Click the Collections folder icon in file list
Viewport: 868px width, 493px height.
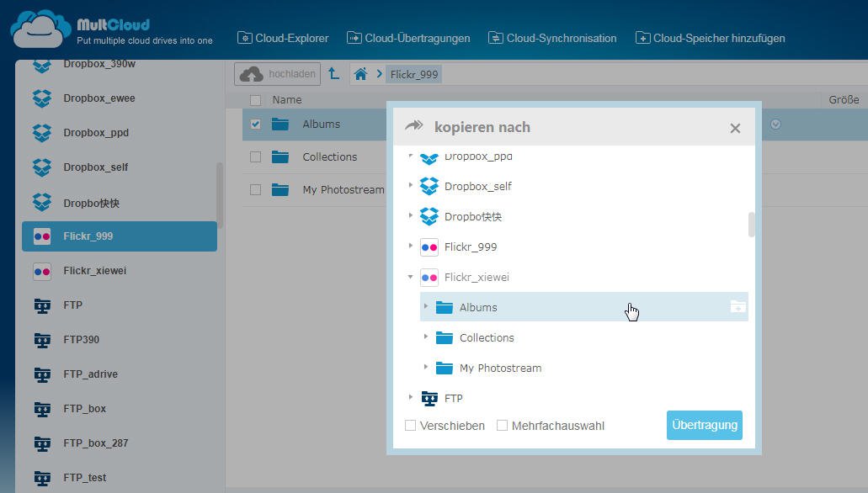[x=280, y=156]
